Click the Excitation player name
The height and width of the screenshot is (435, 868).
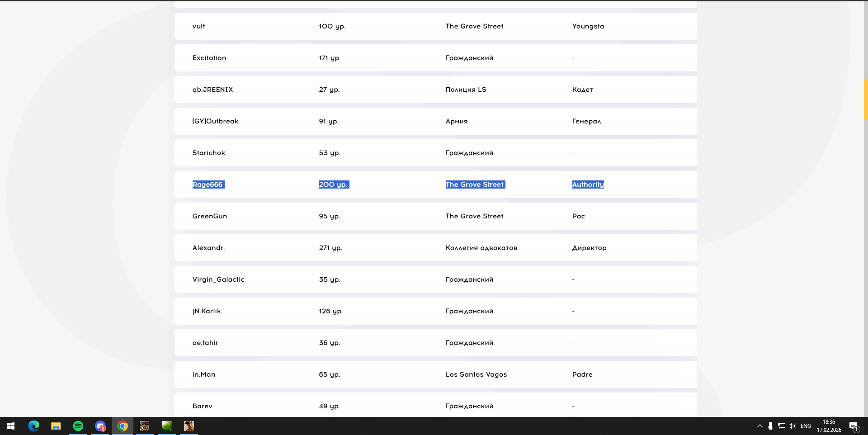tap(209, 58)
